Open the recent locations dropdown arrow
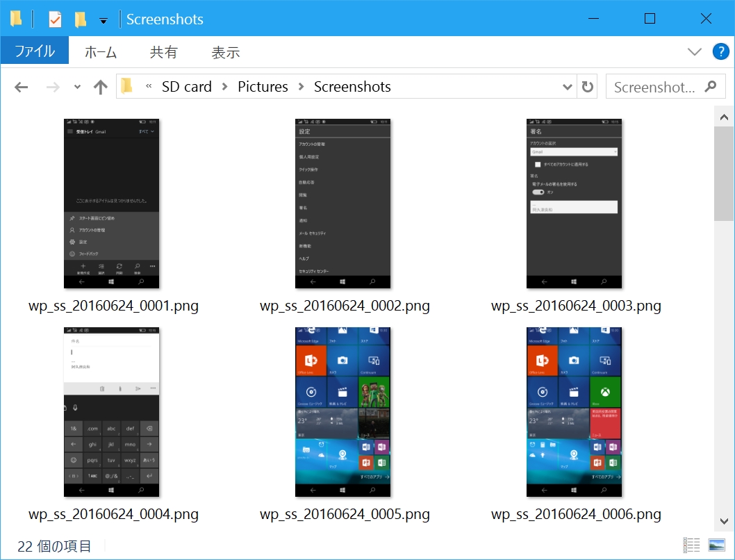 [76, 86]
